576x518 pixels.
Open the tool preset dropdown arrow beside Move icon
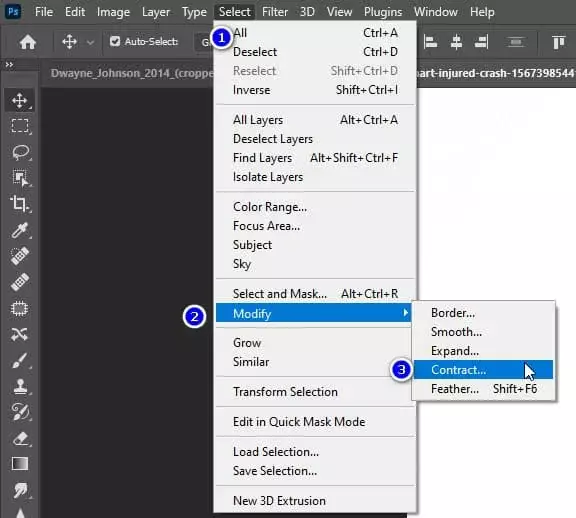tap(90, 42)
